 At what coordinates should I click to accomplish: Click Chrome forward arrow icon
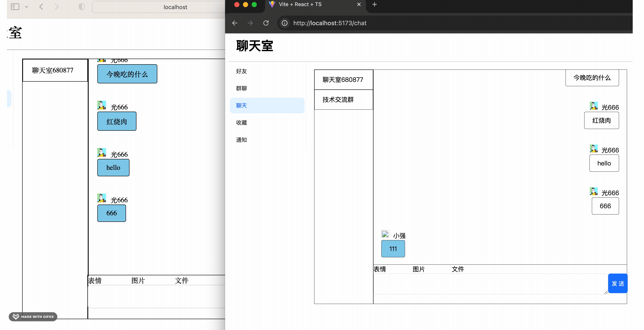(250, 23)
